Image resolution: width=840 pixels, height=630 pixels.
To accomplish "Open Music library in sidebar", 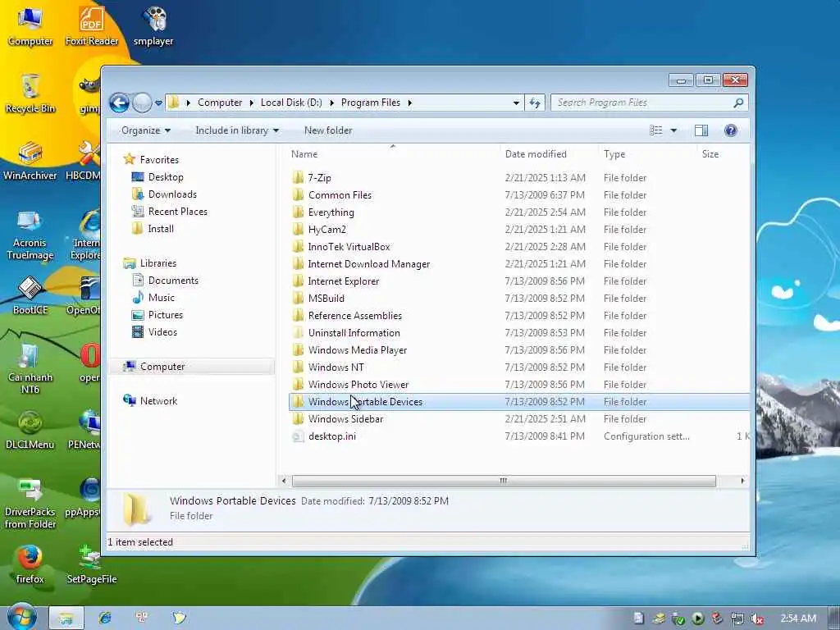I will [161, 297].
